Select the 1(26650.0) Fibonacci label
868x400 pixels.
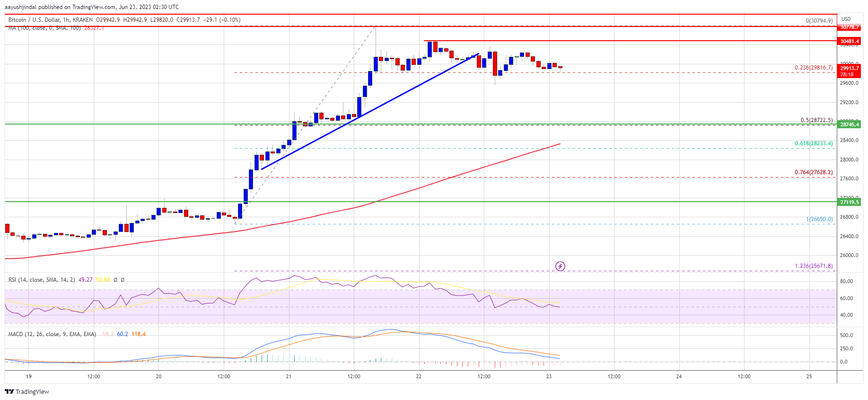coord(819,219)
